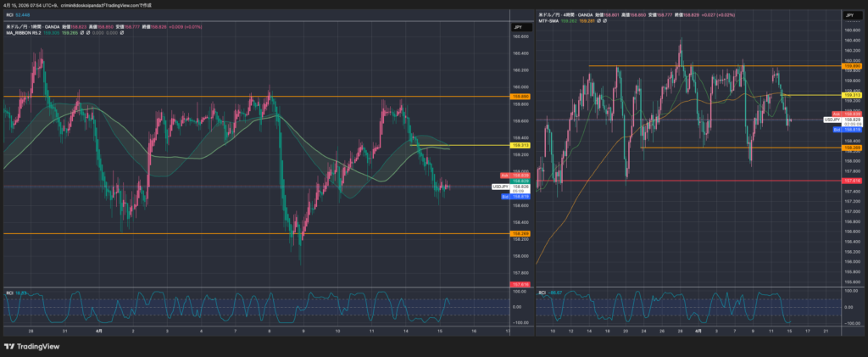Click the USDJPY price tag on right chart
The image size is (868, 357).
pos(832,120)
